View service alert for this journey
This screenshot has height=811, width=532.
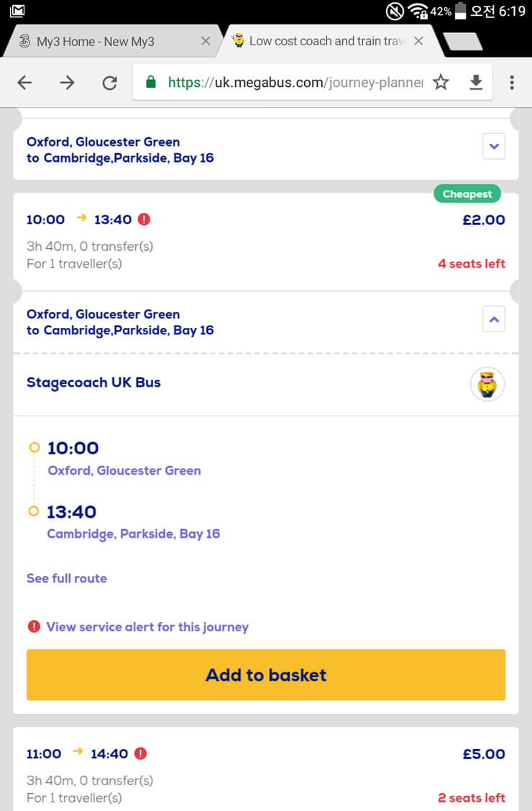click(147, 627)
